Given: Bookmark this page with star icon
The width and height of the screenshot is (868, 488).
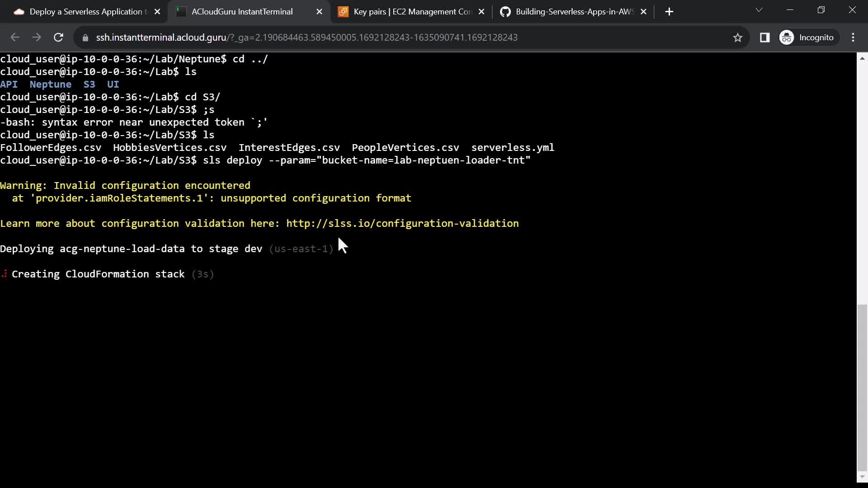Looking at the screenshot, I should 738,38.
